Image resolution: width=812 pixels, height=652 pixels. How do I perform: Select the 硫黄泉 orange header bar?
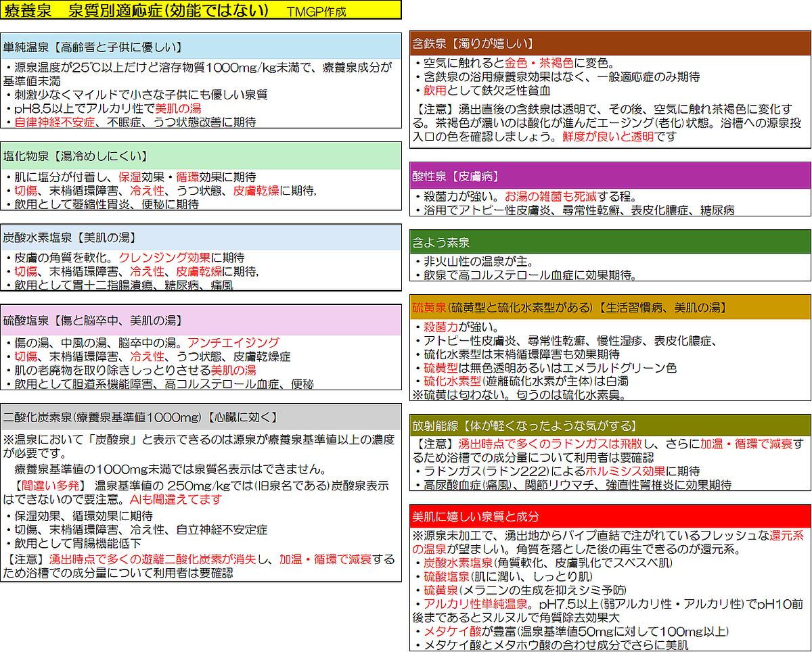click(610, 308)
